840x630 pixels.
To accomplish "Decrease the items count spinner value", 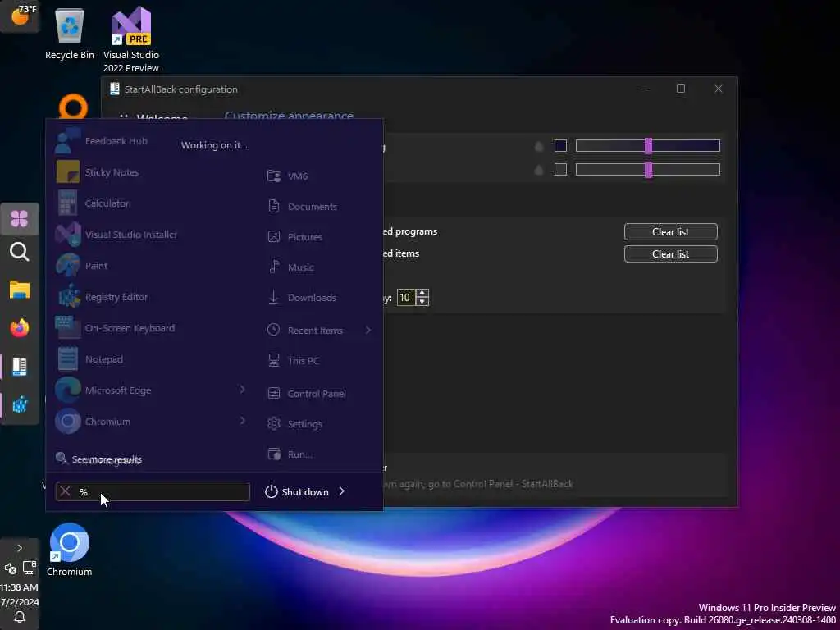I will [x=422, y=302].
